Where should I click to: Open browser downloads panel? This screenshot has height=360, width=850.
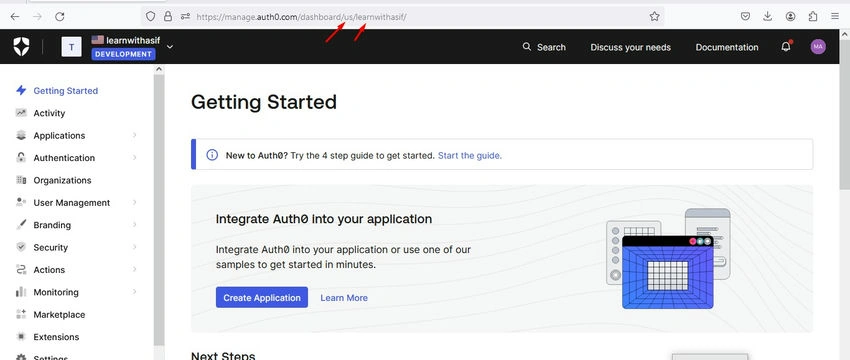pos(768,17)
